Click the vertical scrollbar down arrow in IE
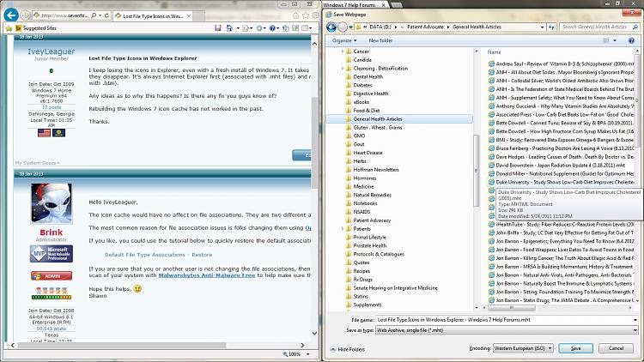This screenshot has width=644, height=362. click(x=314, y=334)
